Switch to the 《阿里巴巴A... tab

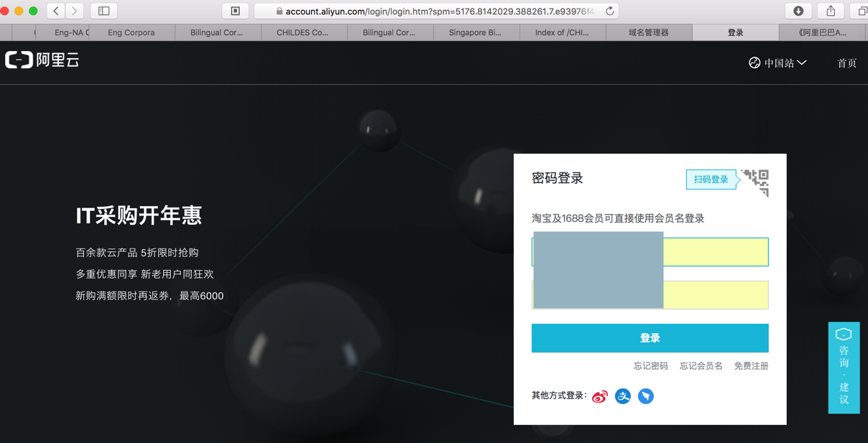pos(823,32)
